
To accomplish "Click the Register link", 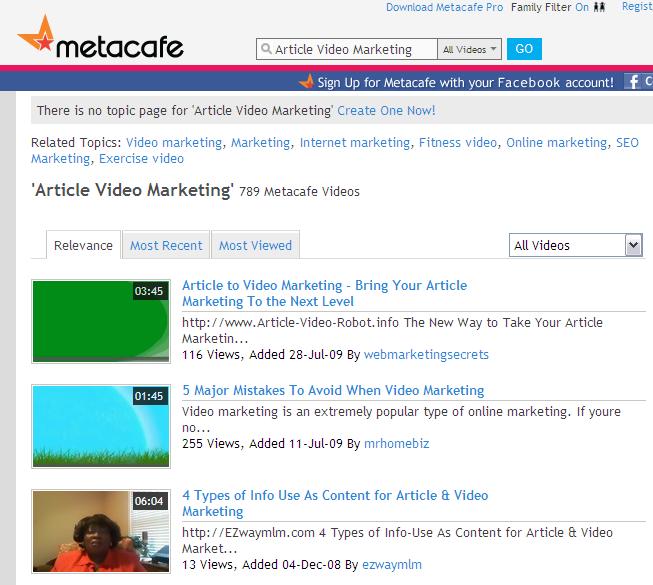I will tap(637, 7).
